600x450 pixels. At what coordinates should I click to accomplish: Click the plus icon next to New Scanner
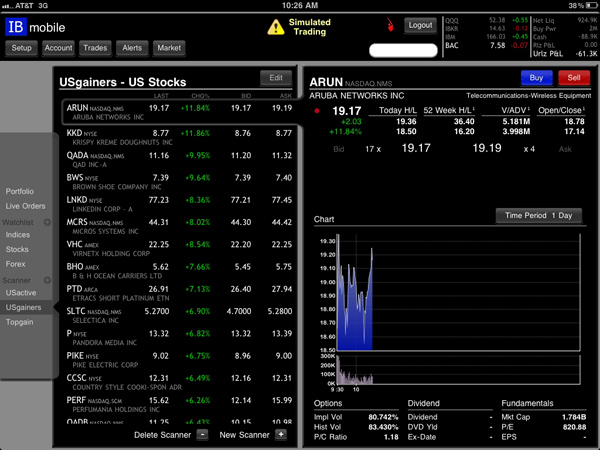[x=281, y=435]
